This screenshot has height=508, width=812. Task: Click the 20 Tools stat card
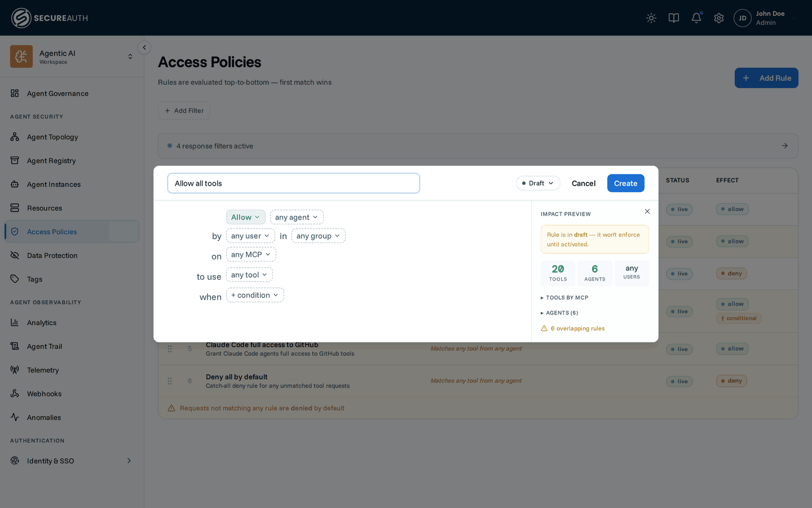click(558, 273)
